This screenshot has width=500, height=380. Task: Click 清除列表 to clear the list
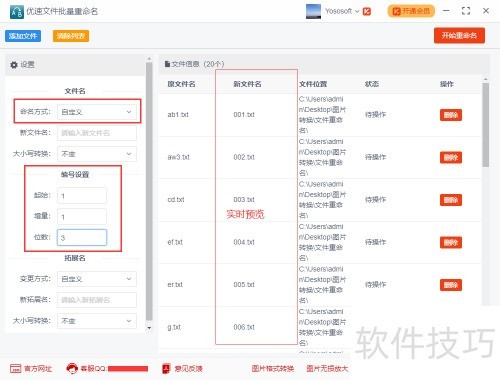[71, 36]
